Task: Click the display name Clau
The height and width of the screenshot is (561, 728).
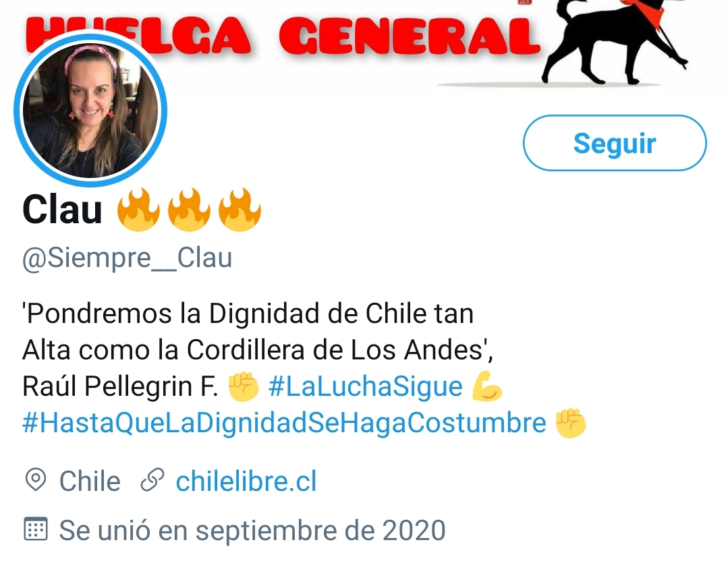Action: click(62, 210)
